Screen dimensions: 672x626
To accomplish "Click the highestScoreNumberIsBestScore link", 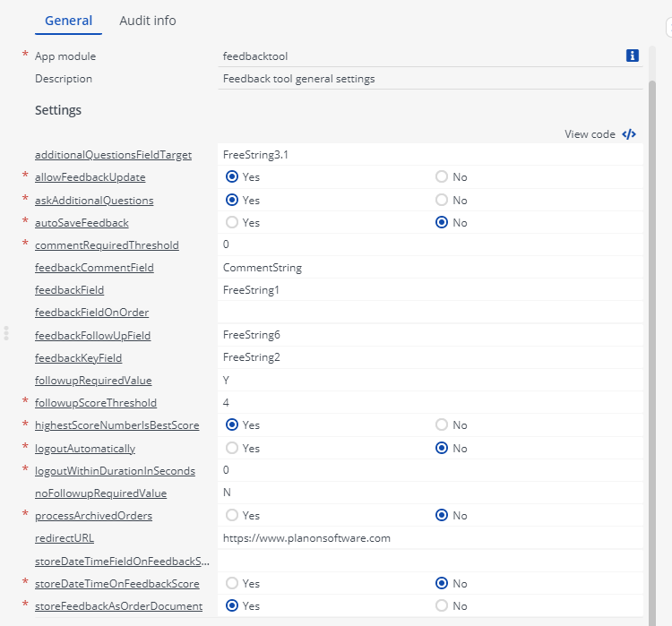I will point(117,425).
